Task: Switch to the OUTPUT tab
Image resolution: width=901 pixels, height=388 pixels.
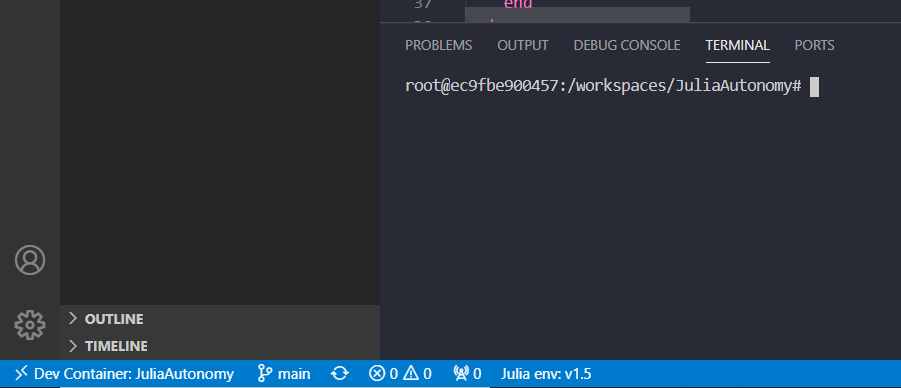Action: click(523, 45)
